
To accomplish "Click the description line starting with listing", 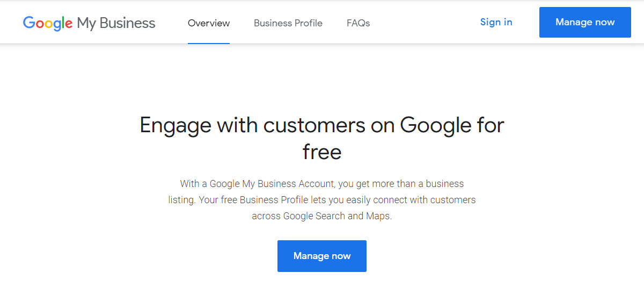I will 322,200.
